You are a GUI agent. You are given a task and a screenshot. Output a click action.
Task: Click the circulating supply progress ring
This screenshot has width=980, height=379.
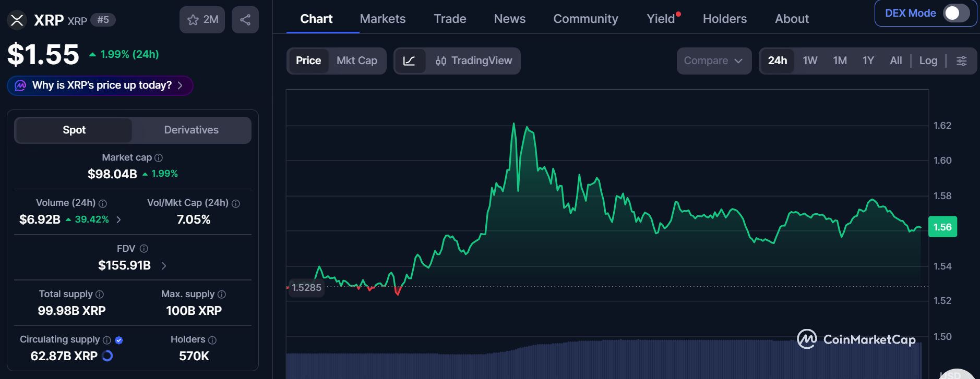[107, 356]
